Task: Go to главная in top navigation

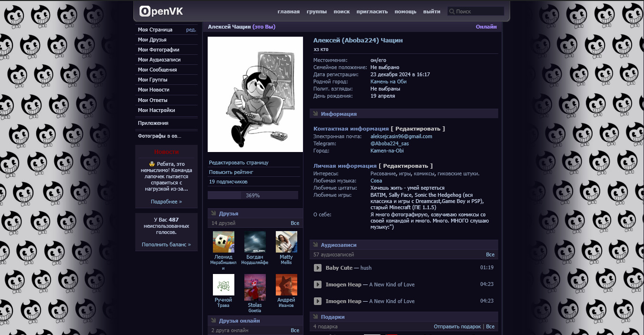Action: coord(289,11)
